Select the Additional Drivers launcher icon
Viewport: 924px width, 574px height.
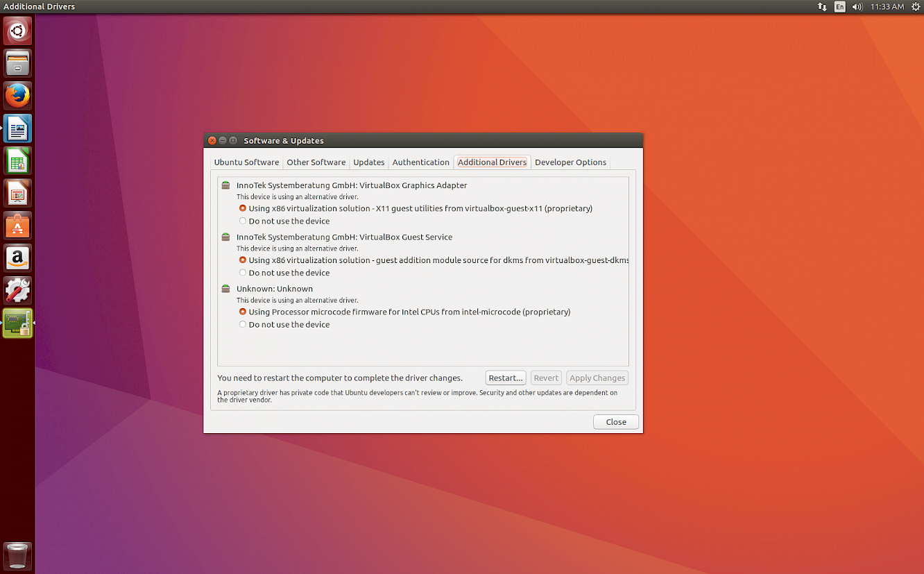pos(17,323)
